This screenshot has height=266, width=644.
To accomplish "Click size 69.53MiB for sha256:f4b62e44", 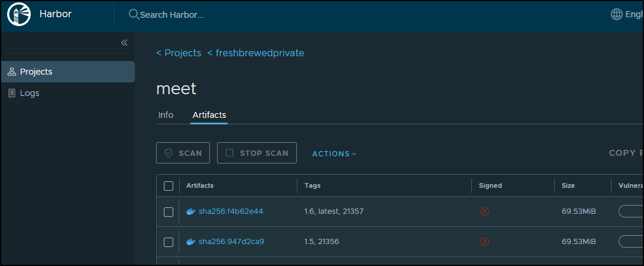I will pyautogui.click(x=579, y=211).
